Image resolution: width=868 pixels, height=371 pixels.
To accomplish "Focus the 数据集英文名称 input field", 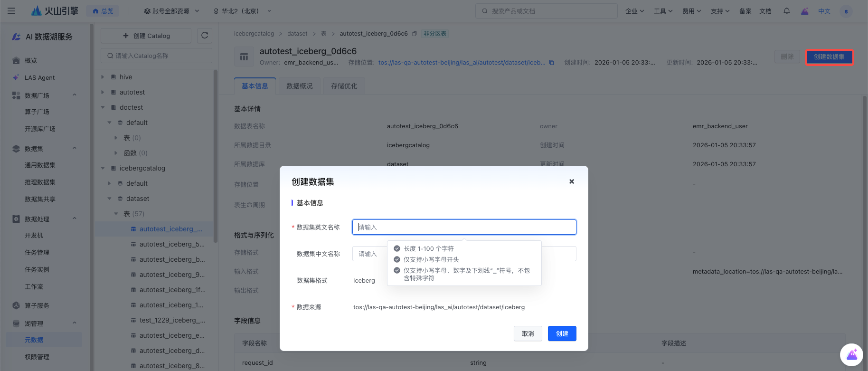I will 464,227.
